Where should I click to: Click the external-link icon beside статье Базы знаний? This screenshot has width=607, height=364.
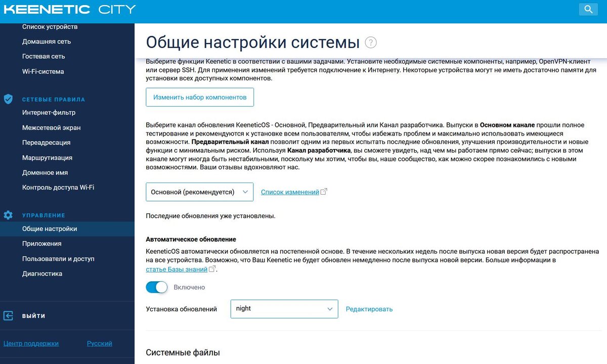pos(211,268)
